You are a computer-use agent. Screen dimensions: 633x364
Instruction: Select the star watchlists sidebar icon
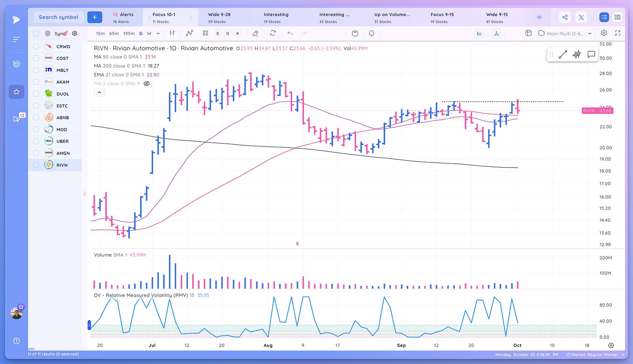click(16, 92)
